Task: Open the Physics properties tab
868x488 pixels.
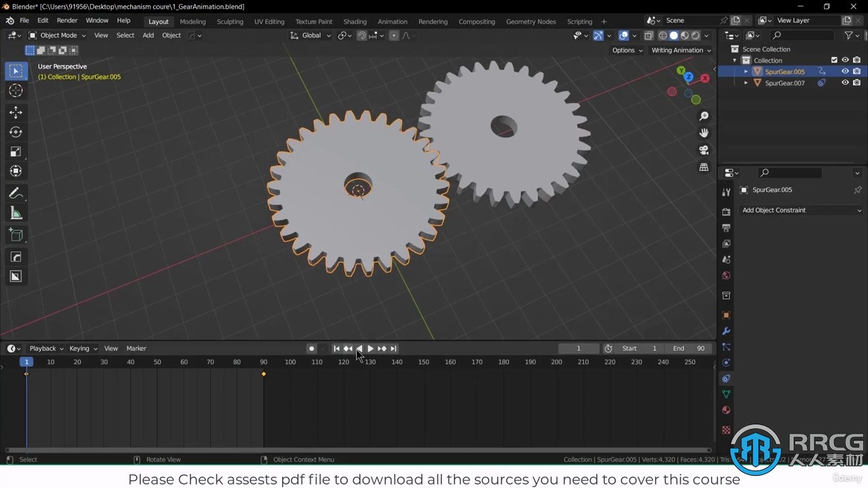Action: [726, 363]
